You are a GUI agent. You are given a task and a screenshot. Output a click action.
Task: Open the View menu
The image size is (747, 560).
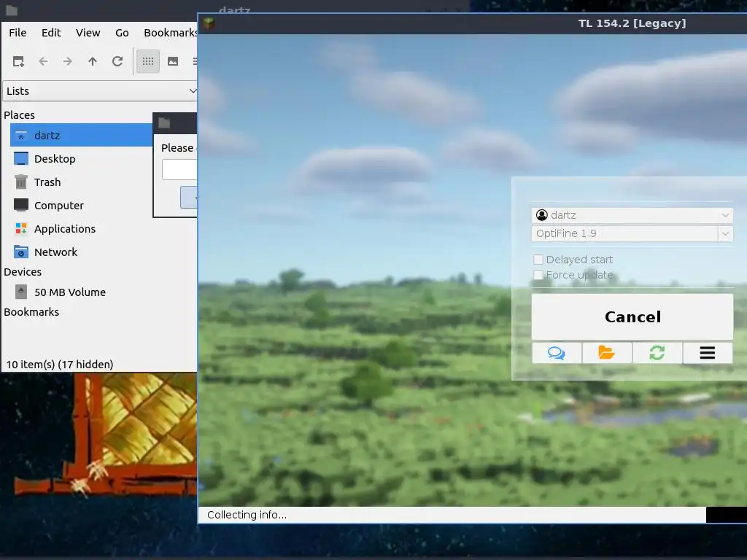(x=88, y=32)
